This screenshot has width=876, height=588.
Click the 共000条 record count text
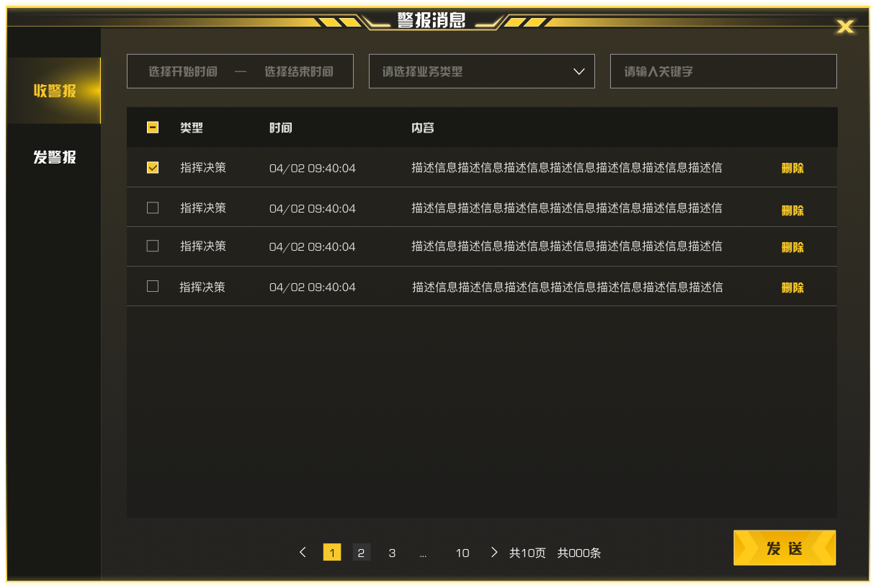coord(579,553)
